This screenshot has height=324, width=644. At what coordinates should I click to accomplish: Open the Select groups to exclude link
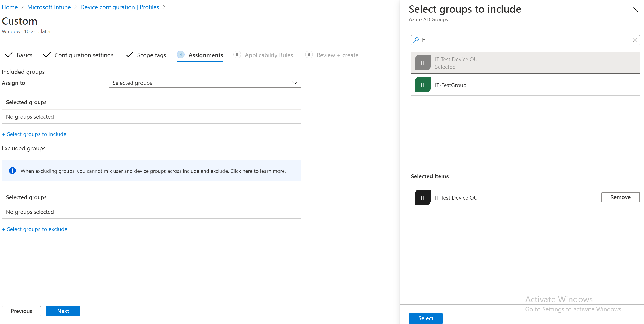(x=34, y=229)
